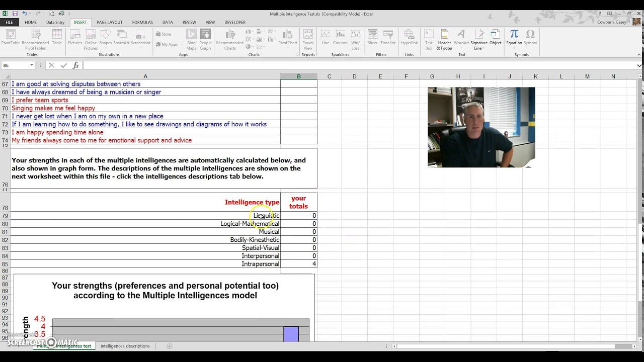This screenshot has width=644, height=362.
Task: Select column C header
Action: 329,76
